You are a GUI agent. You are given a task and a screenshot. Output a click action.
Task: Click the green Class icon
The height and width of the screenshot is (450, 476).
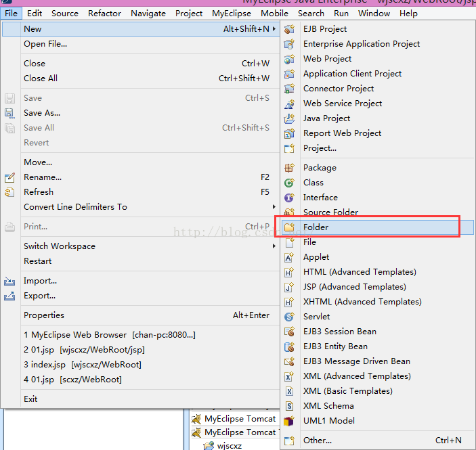[289, 182]
